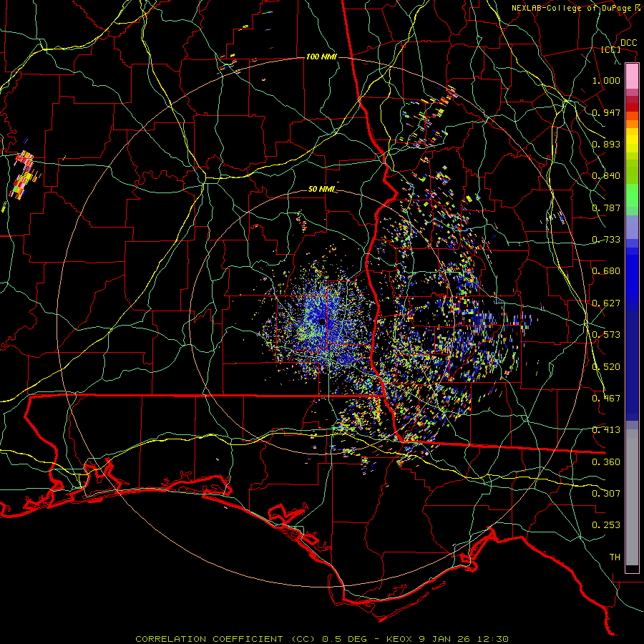
Task: Click the KEOX station identifier in caption
Action: coord(400,639)
